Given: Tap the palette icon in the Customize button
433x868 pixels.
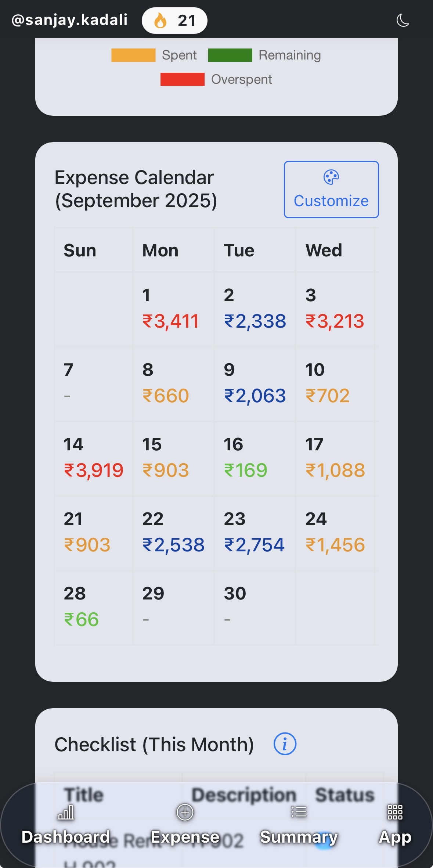Looking at the screenshot, I should pos(331,177).
